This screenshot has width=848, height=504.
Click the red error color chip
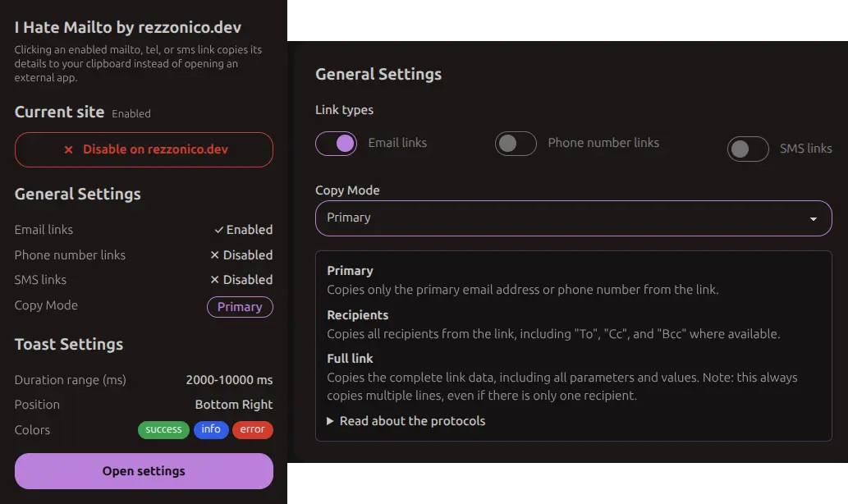[x=253, y=429]
